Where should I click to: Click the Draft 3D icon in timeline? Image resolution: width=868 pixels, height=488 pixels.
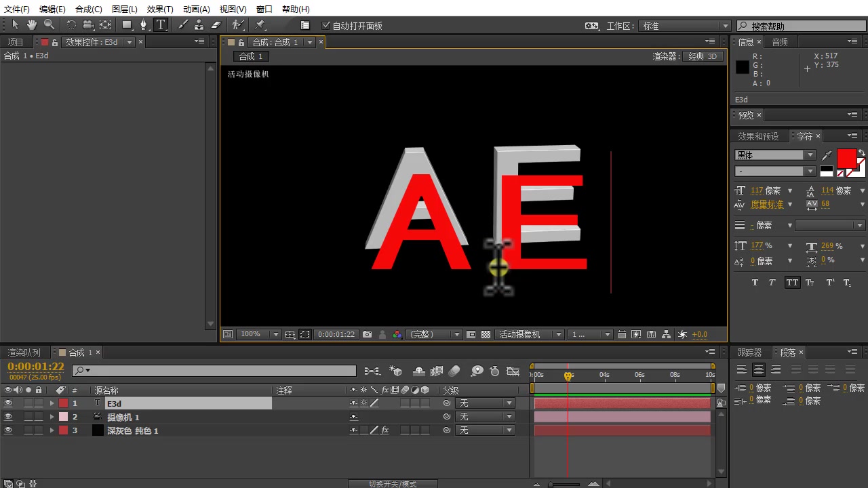[x=397, y=371]
